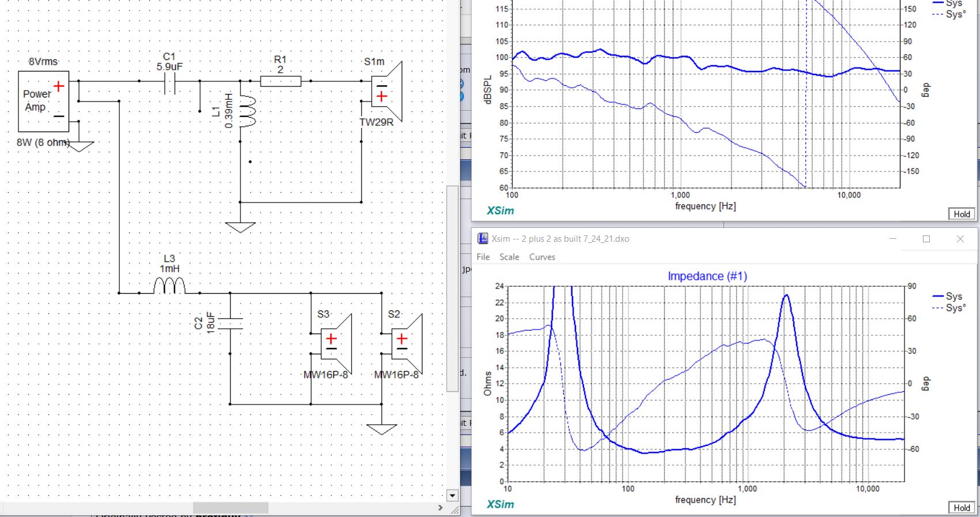The image size is (980, 517).
Task: Click the schematic horizontal scrollbar thumb
Action: (x=231, y=508)
